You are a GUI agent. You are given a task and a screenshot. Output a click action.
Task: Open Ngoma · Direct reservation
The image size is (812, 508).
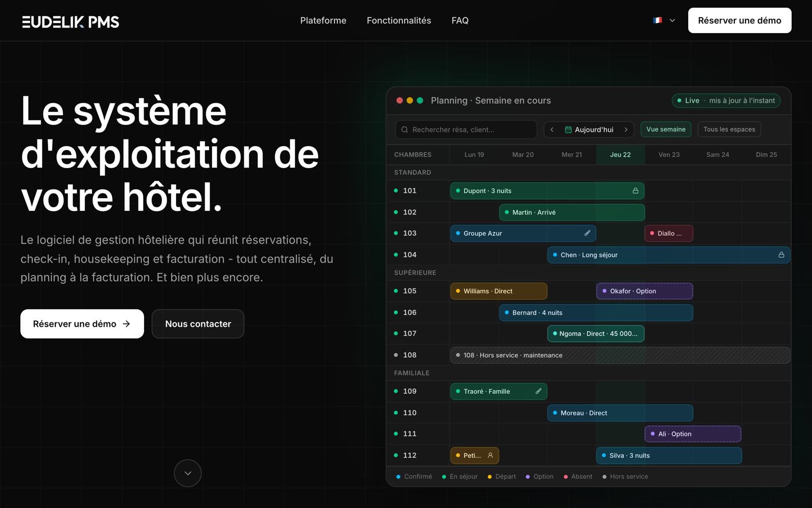[x=596, y=334]
